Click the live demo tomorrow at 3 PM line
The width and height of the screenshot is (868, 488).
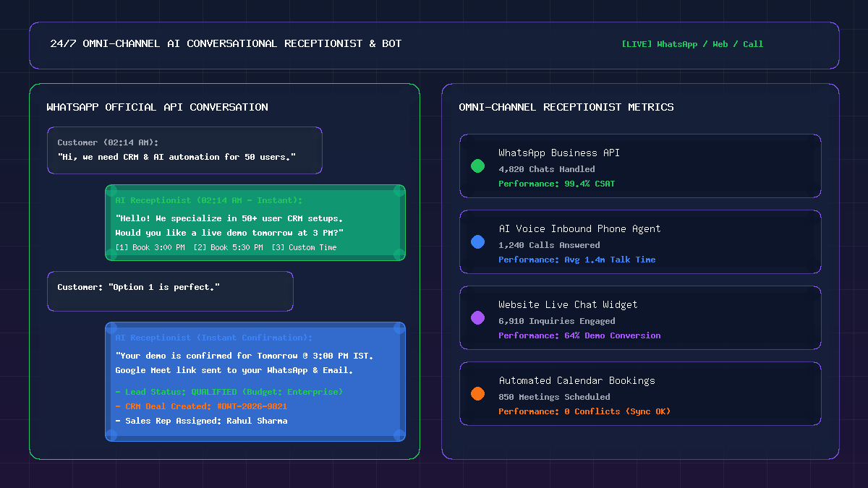(229, 233)
